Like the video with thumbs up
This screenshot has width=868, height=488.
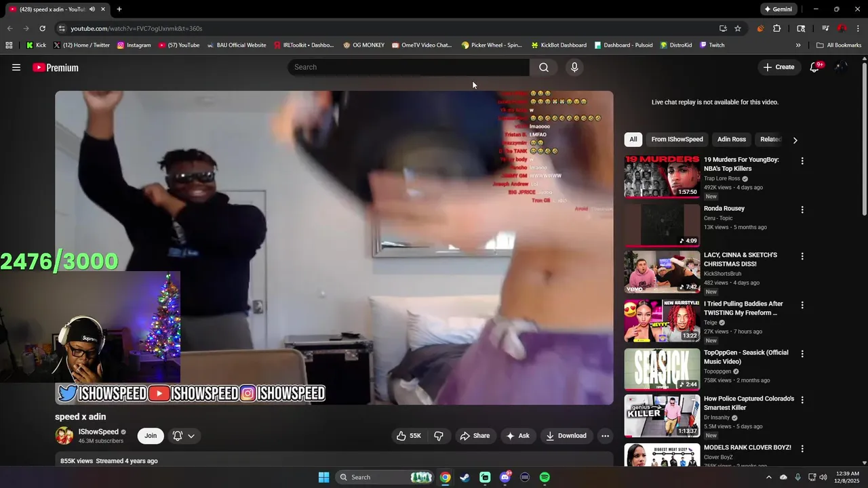click(x=410, y=436)
